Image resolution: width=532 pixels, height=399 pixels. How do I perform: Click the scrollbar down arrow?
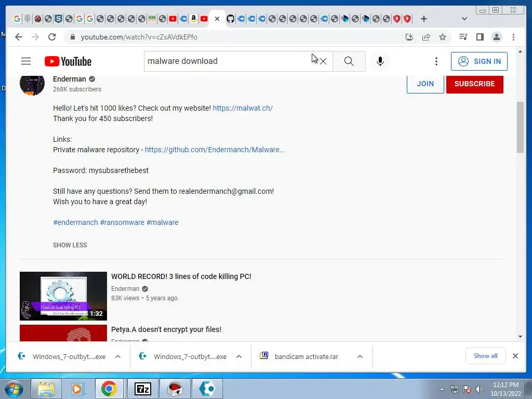[520, 337]
